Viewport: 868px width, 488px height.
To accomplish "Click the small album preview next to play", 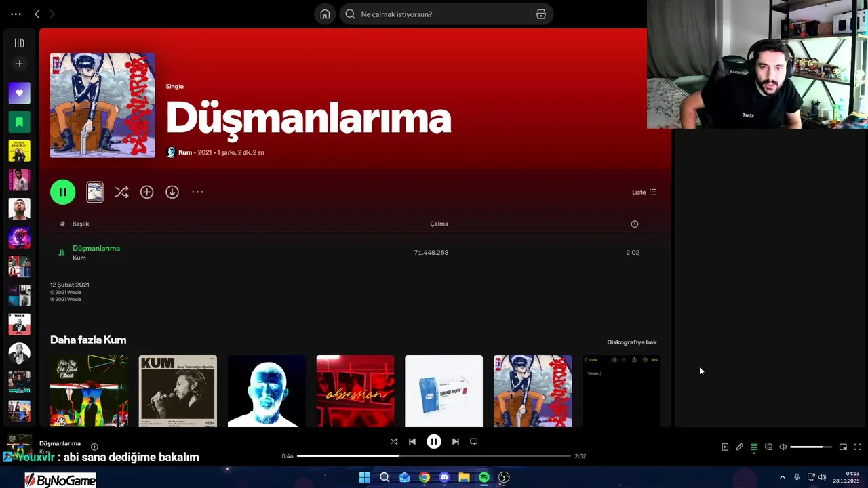I will pyautogui.click(x=95, y=192).
